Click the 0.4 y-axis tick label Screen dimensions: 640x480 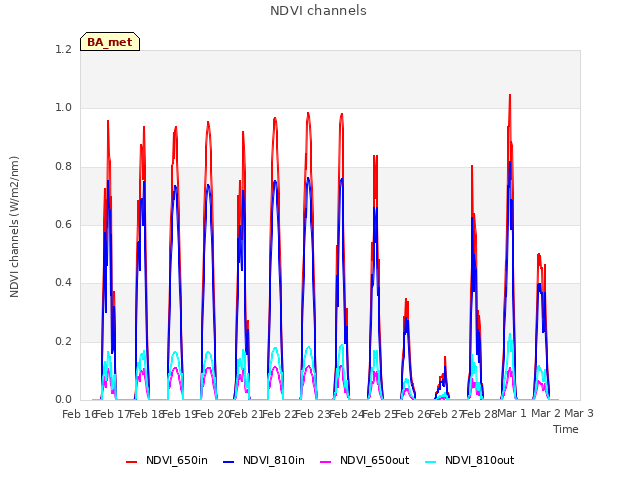point(63,283)
